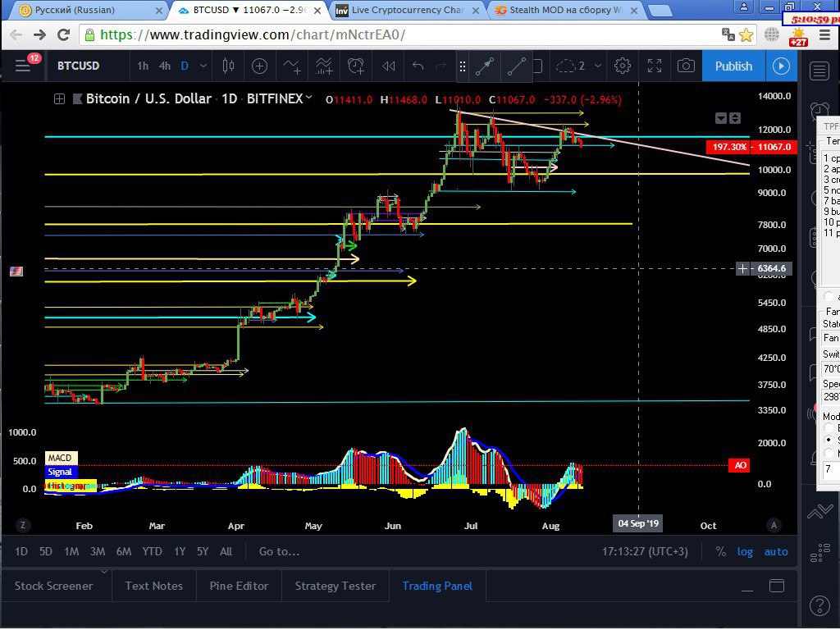Toggle auto scale on the price axis
Image resolution: width=840 pixels, height=630 pixels.
pyautogui.click(x=776, y=551)
